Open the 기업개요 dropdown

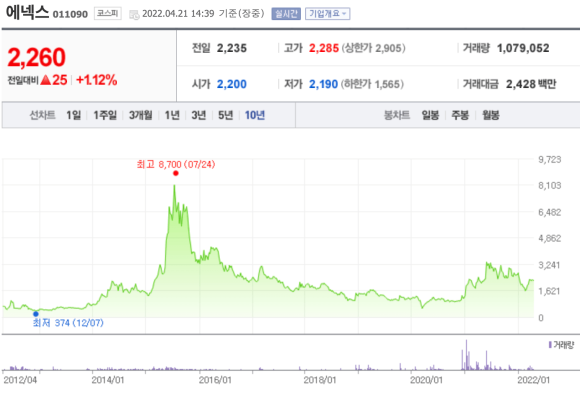coord(327,14)
